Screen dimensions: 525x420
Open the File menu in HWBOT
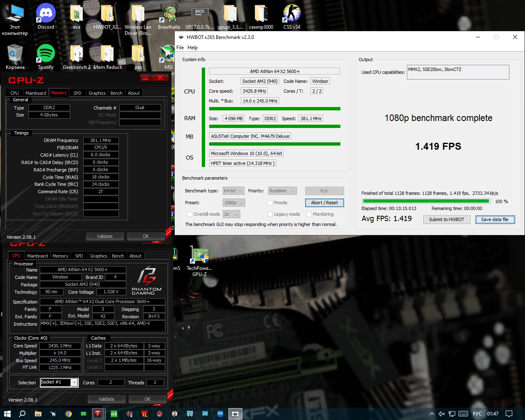pos(180,48)
